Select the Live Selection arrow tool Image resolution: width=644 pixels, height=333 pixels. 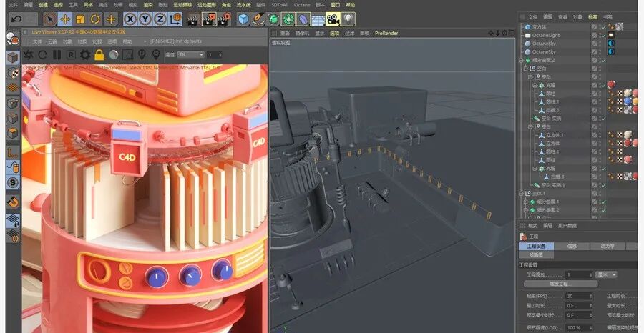coord(49,19)
